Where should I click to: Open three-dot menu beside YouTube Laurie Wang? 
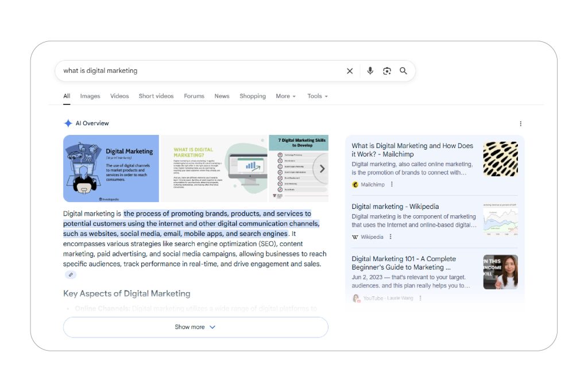click(x=420, y=298)
